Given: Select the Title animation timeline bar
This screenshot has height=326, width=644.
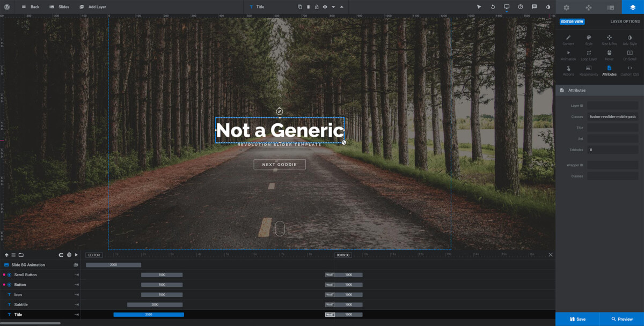Looking at the screenshot, I should (x=149, y=314).
